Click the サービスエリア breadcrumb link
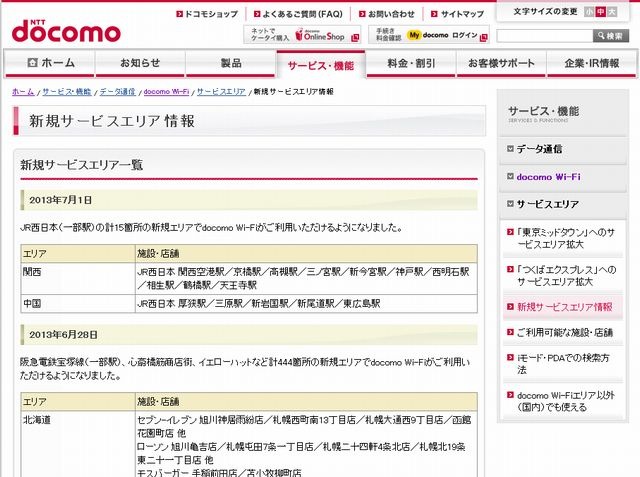Viewport: 640px width, 477px height. click(221, 92)
